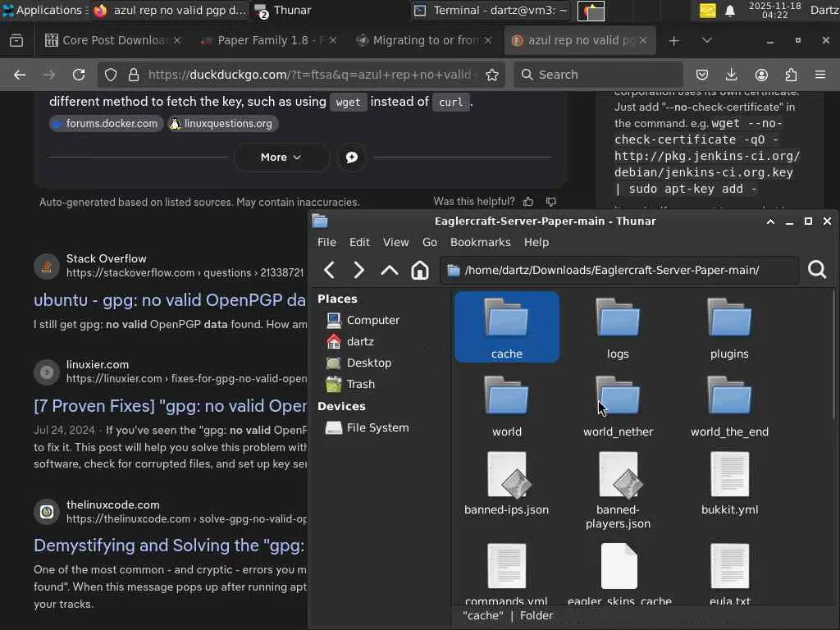This screenshot has height=630, width=840.
Task: Click Thunar location path bar
Action: click(619, 270)
